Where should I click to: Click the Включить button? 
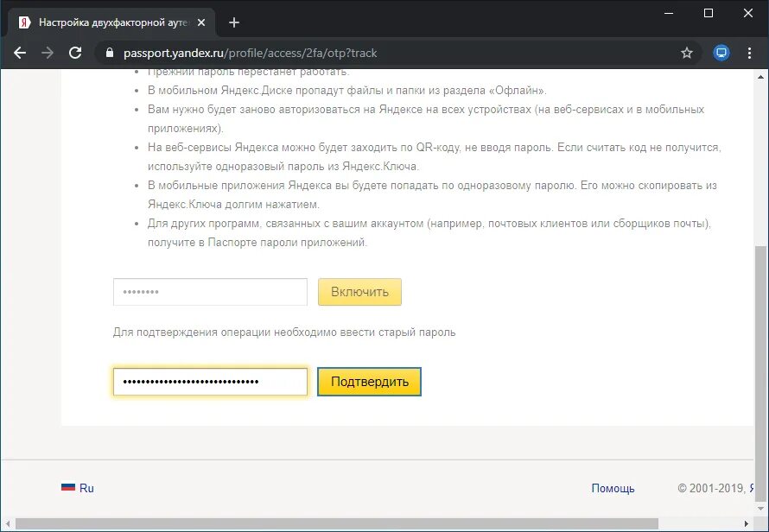pyautogui.click(x=359, y=292)
